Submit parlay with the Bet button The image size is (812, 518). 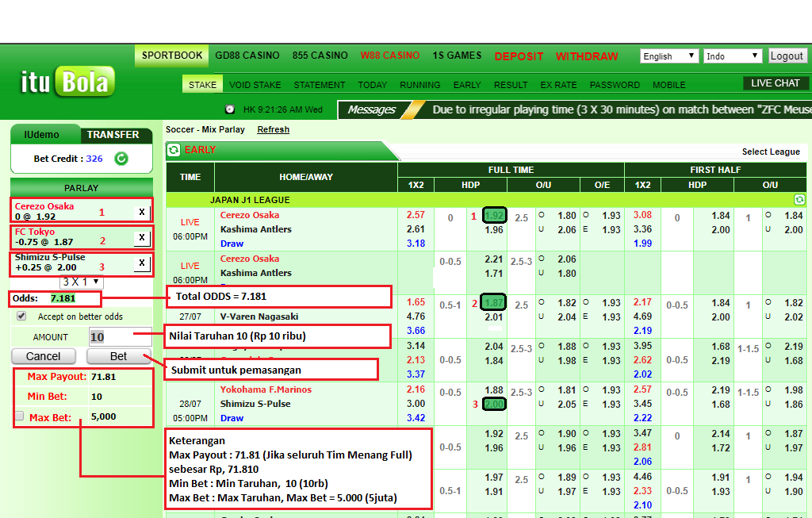(118, 356)
